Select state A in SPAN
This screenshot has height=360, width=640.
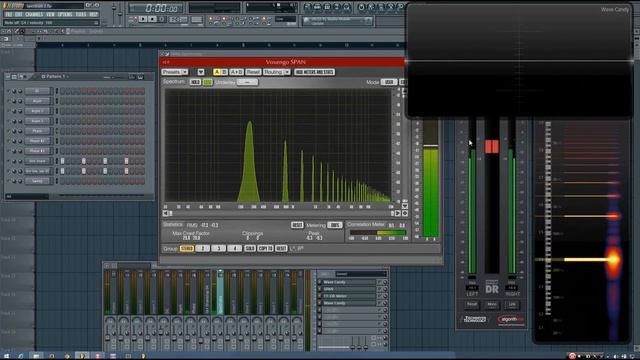click(x=217, y=72)
